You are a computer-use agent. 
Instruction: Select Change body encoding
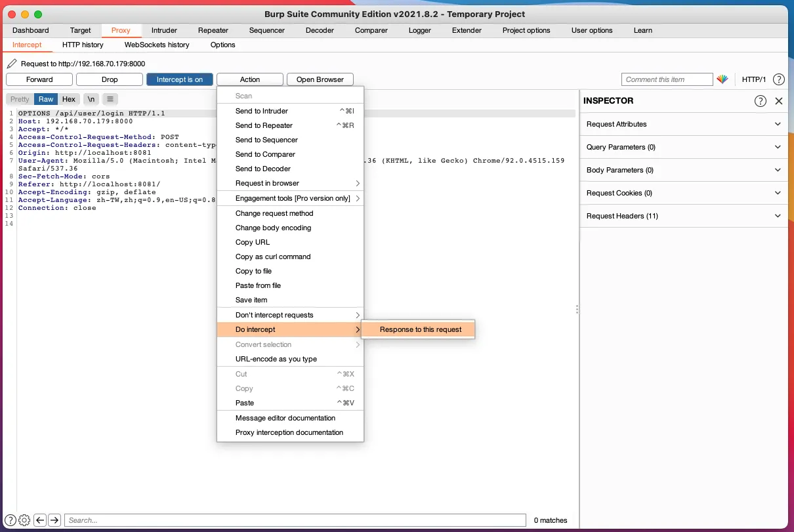pos(290,228)
